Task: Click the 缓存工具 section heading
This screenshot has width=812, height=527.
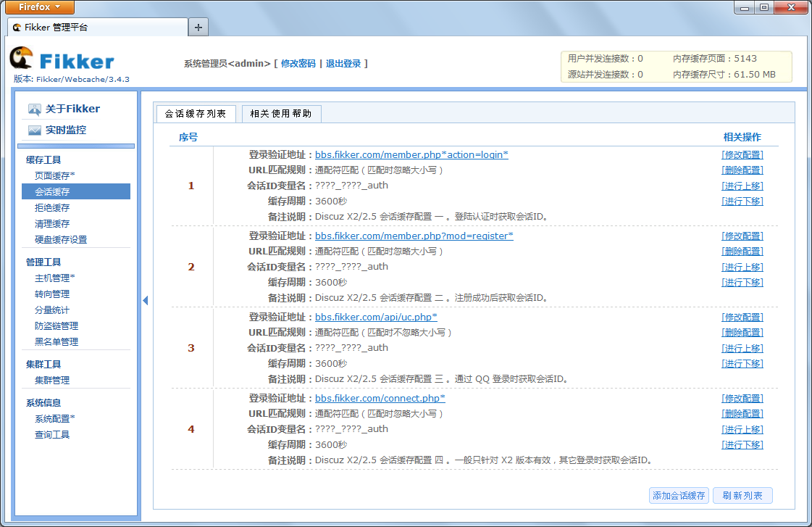Action: coord(43,160)
